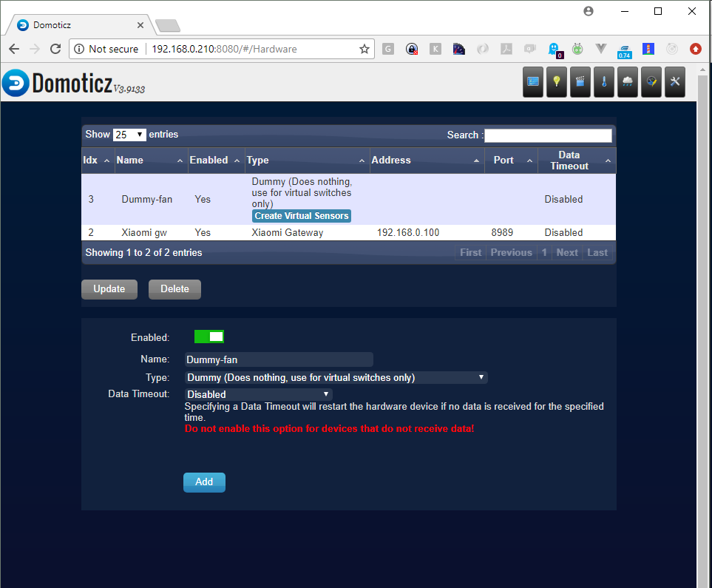Open the Data Timeout dropdown
The height and width of the screenshot is (588, 712).
pos(258,394)
